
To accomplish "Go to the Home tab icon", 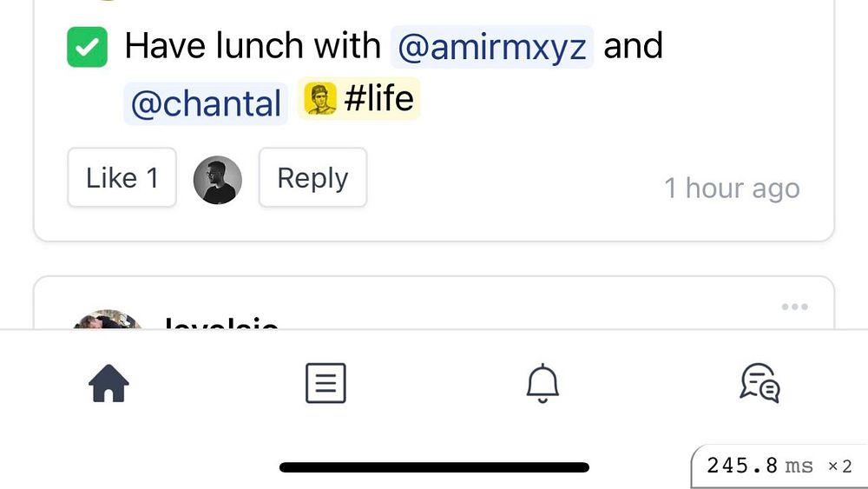I will point(108,383).
